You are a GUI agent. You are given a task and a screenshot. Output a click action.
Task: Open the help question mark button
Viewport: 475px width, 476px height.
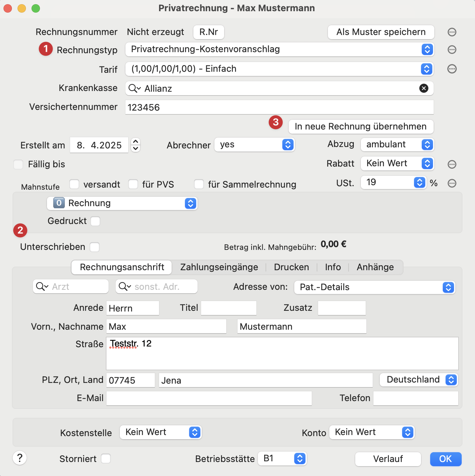20,458
